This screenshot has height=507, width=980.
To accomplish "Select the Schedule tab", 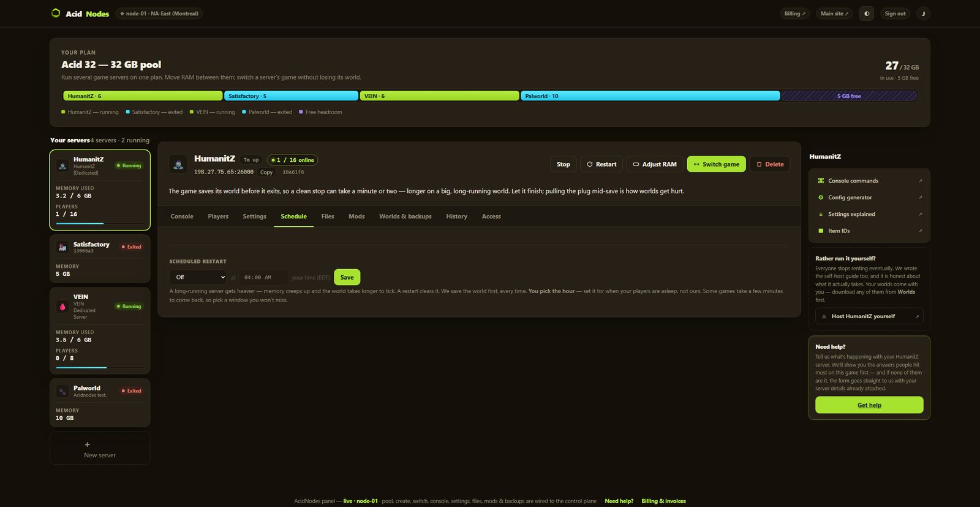I will pos(293,216).
